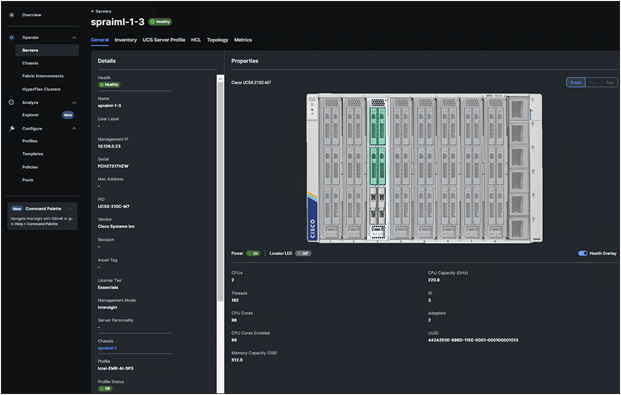The height and width of the screenshot is (395, 621).
Task: Open the Servers page in sidebar
Action: pos(47,50)
